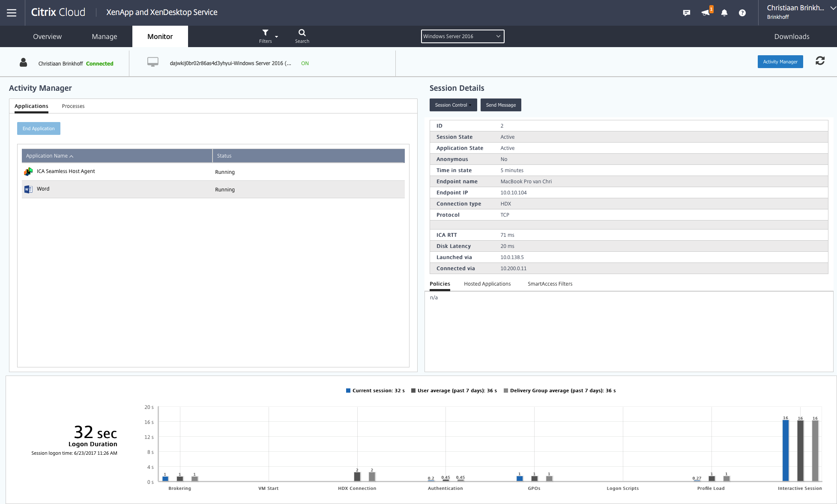Screen dimensions: 837x504
Task: Click the help question mark icon
Action: (x=742, y=13)
